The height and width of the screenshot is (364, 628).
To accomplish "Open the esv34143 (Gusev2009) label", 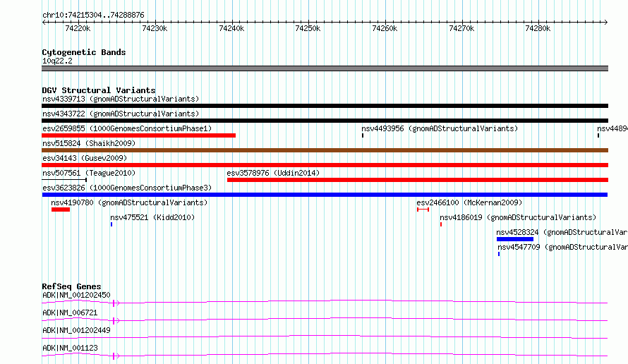I will (x=85, y=158).
